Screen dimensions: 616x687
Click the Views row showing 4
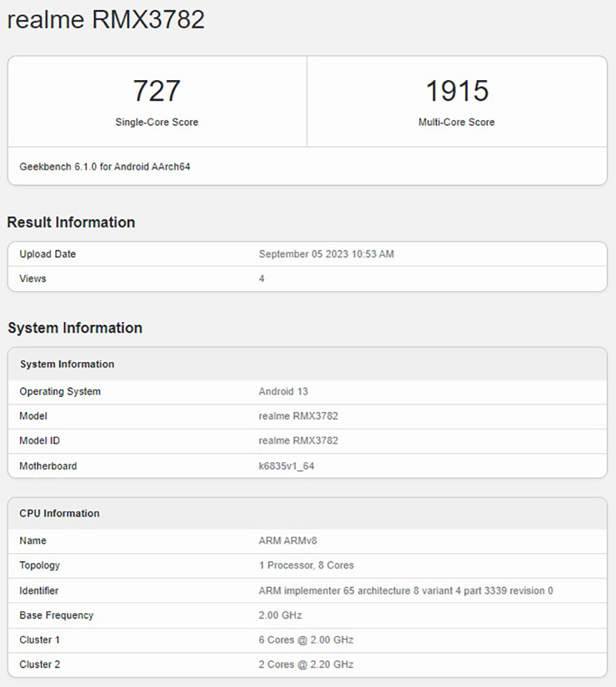[x=32, y=279]
